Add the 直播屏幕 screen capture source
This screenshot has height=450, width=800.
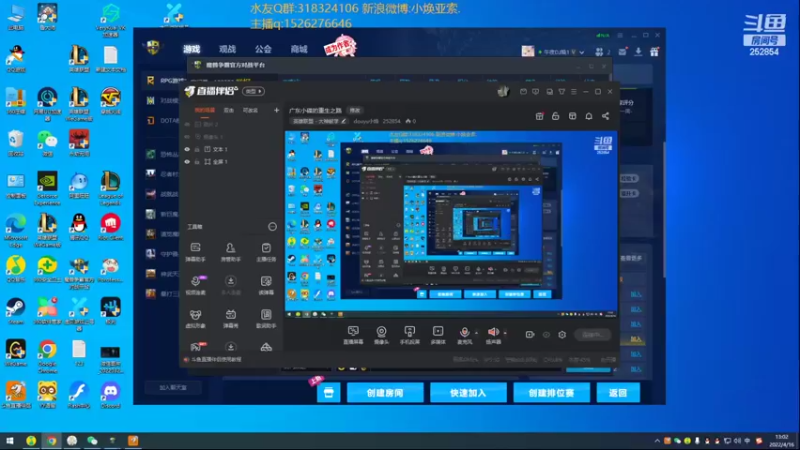tap(353, 335)
